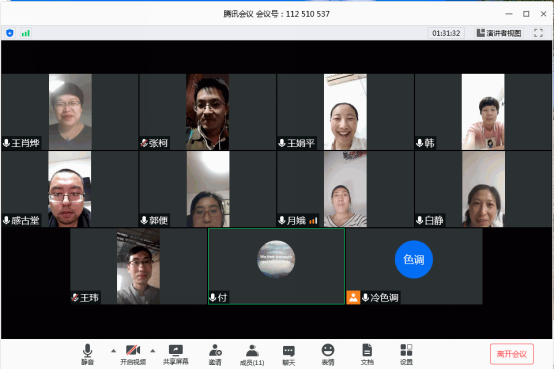The width and height of the screenshot is (554, 369).
Task: Open the 聊天 chat icon
Action: (289, 354)
